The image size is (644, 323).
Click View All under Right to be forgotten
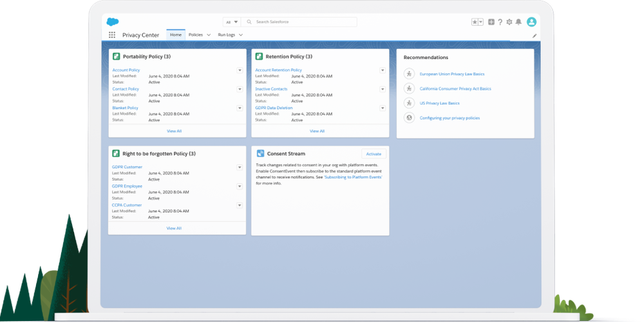pos(174,228)
